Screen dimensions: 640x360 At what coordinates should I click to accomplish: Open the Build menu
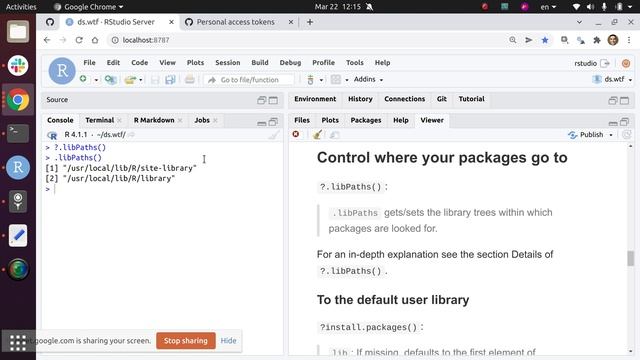click(x=260, y=62)
